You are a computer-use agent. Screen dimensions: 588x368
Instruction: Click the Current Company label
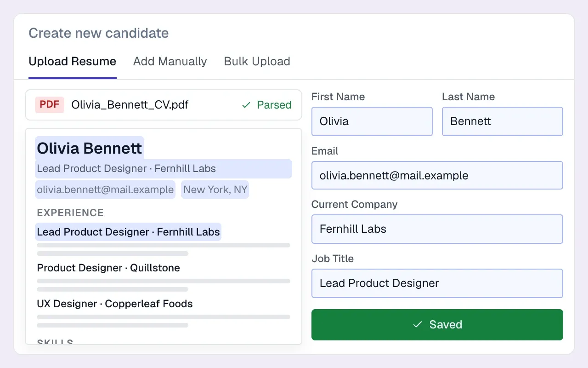(355, 204)
